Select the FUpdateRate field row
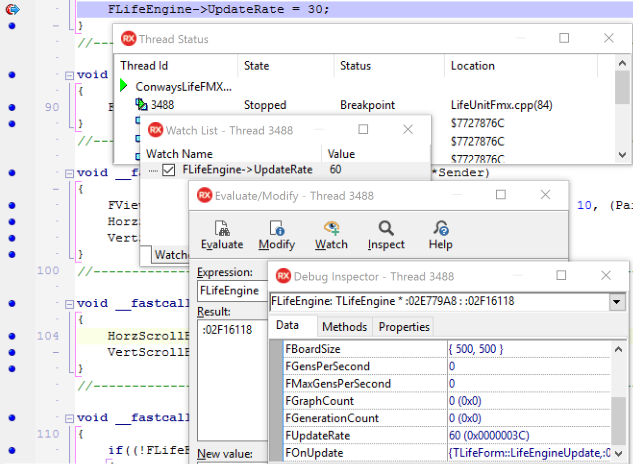 pyautogui.click(x=446, y=436)
